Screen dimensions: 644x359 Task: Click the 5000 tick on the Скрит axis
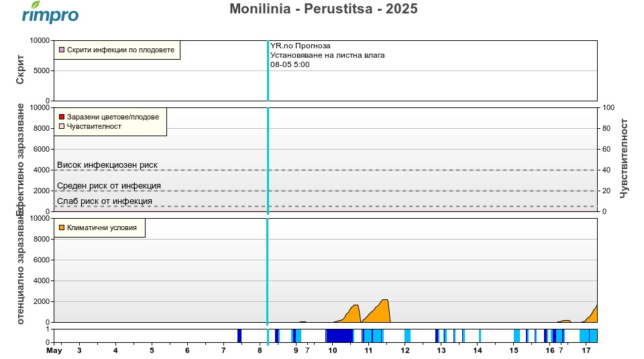pyautogui.click(x=42, y=70)
